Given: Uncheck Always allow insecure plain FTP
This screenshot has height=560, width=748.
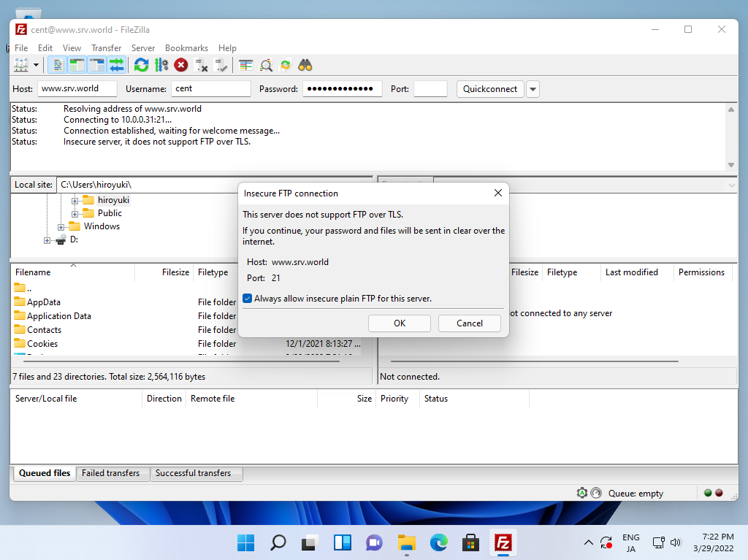Looking at the screenshot, I should pos(248,299).
